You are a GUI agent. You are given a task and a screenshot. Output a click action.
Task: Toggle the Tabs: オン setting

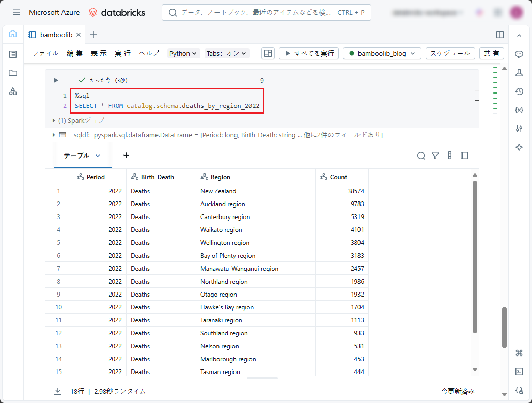(227, 53)
